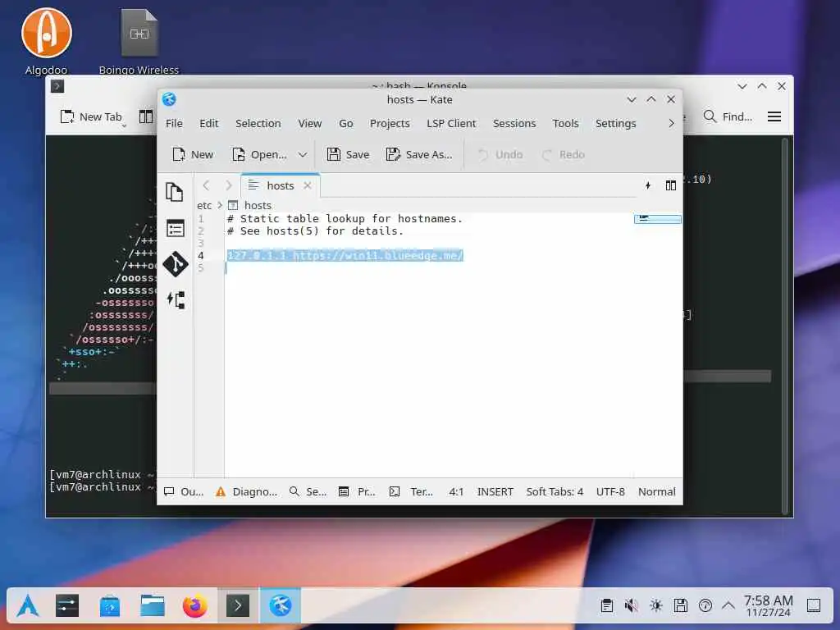Screen dimensions: 840x630
Task: Click the Konsole terminal icon in title bar
Action: [x=57, y=86]
